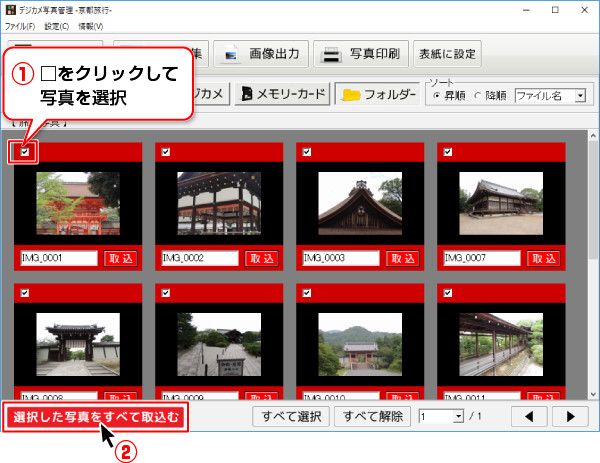
Task: Edit the IMG_0003 filename field
Action: [341, 258]
